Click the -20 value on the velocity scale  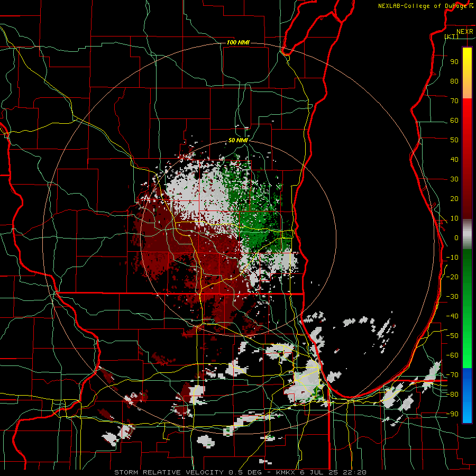pyautogui.click(x=452, y=277)
